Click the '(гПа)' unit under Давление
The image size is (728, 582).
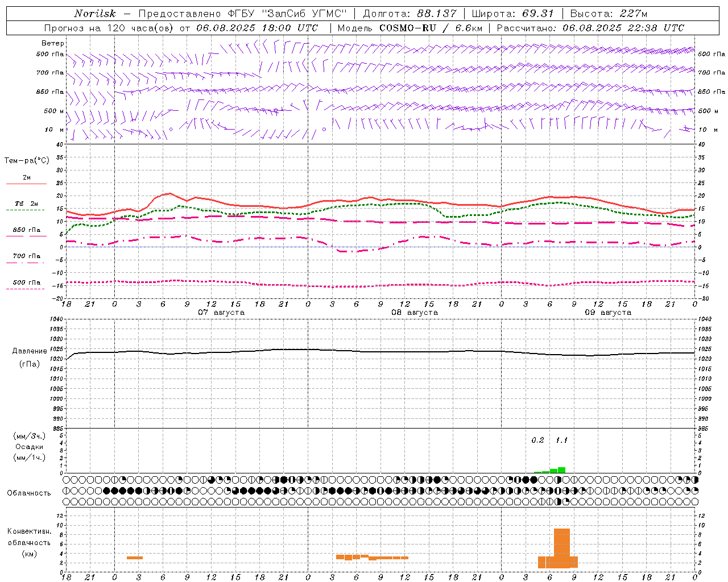30,364
